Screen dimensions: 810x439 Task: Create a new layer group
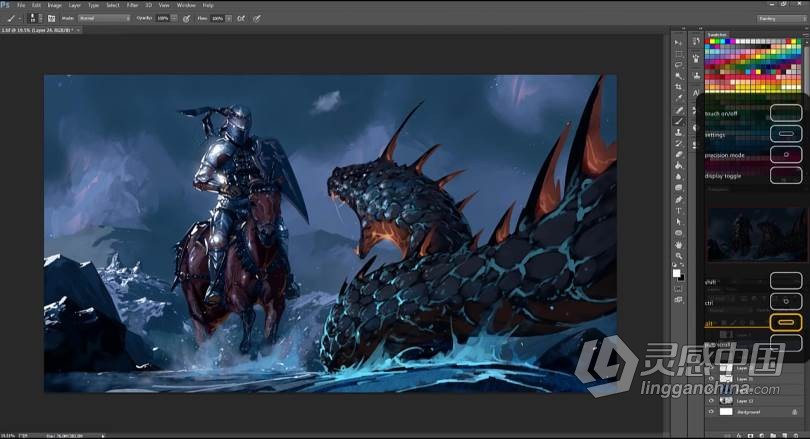(x=773, y=435)
